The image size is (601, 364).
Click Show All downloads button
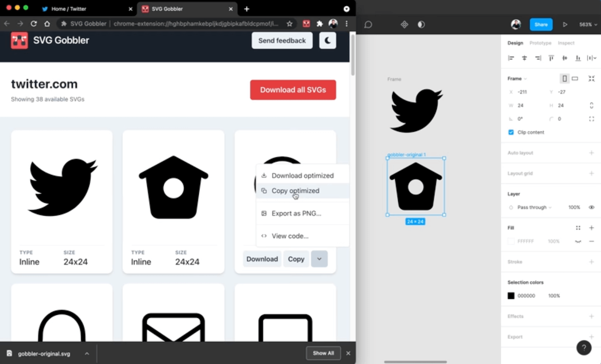pyautogui.click(x=324, y=353)
